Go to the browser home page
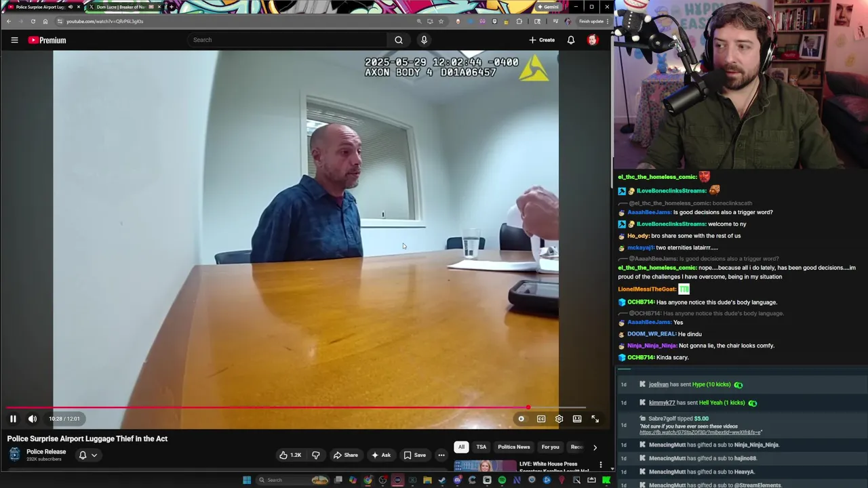The image size is (868, 488). coord(45,21)
